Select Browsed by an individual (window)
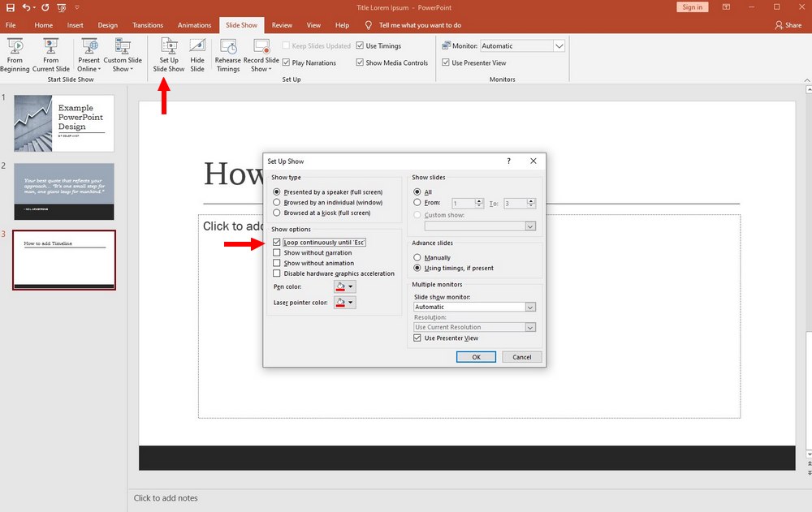 click(277, 202)
